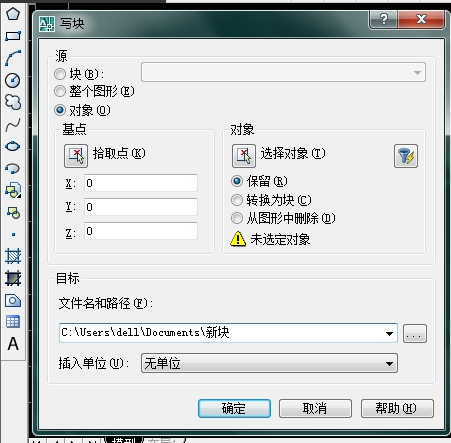Image resolution: width=451 pixels, height=443 pixels.
Task: Select the Circle draw tool
Action: pyautogui.click(x=13, y=80)
